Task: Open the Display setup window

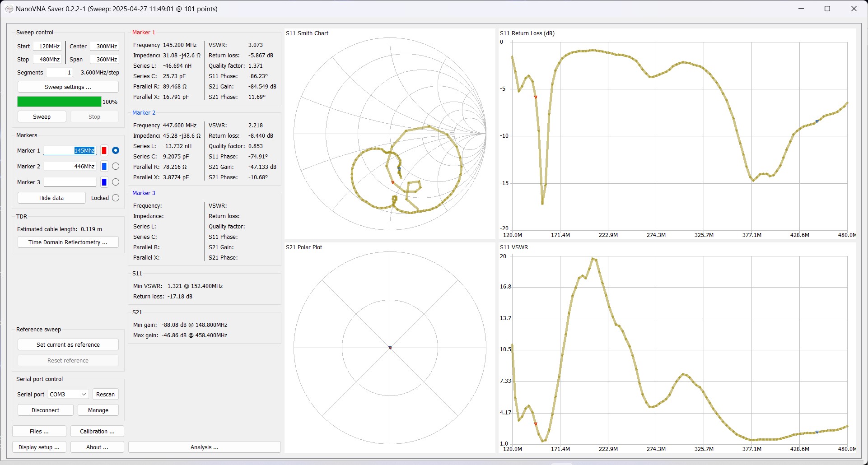Action: pos(39,447)
